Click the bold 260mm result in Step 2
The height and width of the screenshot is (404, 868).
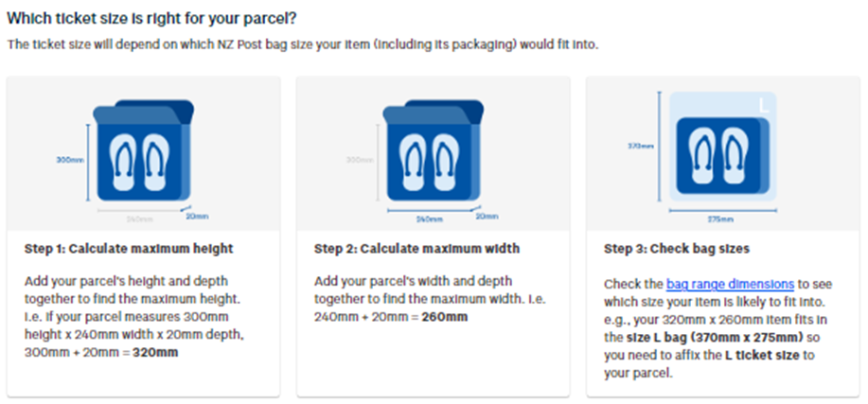tap(444, 317)
